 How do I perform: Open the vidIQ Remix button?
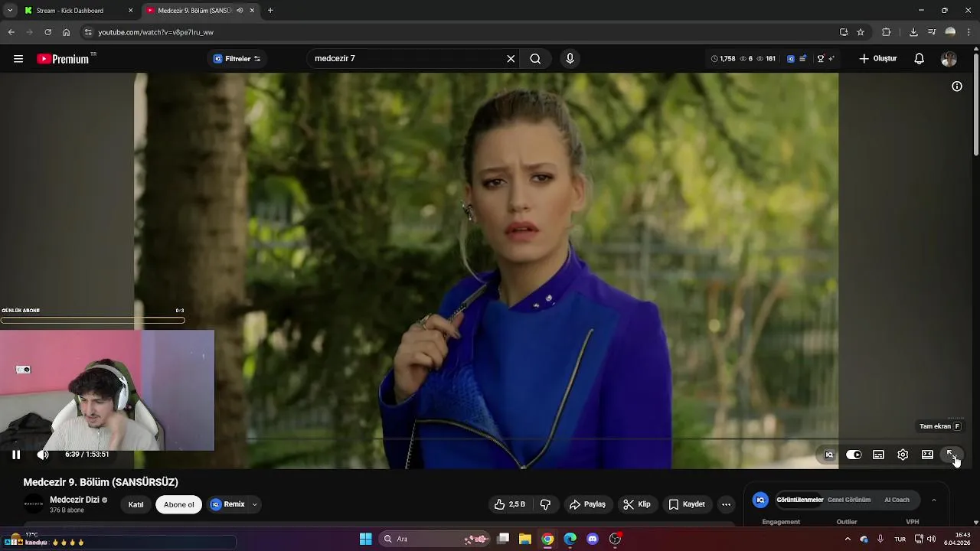227,504
